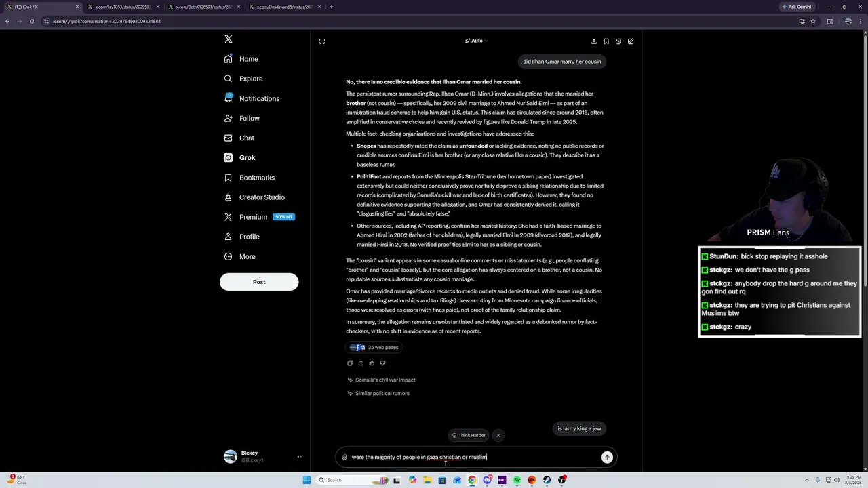Open the Auto model selector dropdown

[x=476, y=41]
